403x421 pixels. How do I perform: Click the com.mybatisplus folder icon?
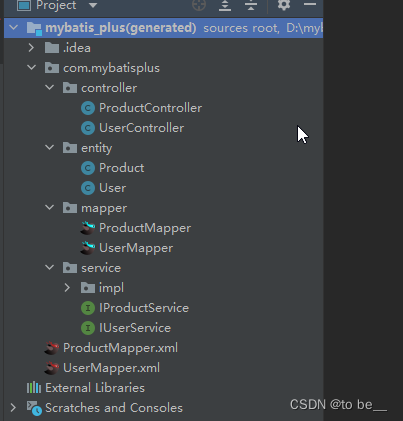[x=52, y=68]
